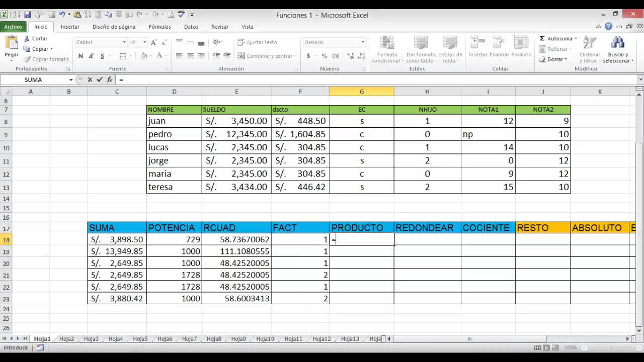Click the increase indent icon
The image size is (644, 362).
227,56
